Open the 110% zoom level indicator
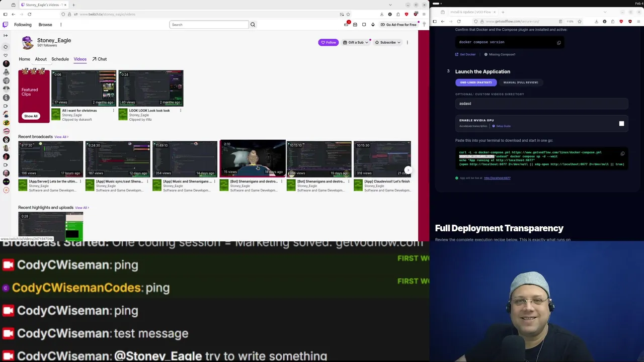Viewport: 644px width, 362px height. [570, 22]
